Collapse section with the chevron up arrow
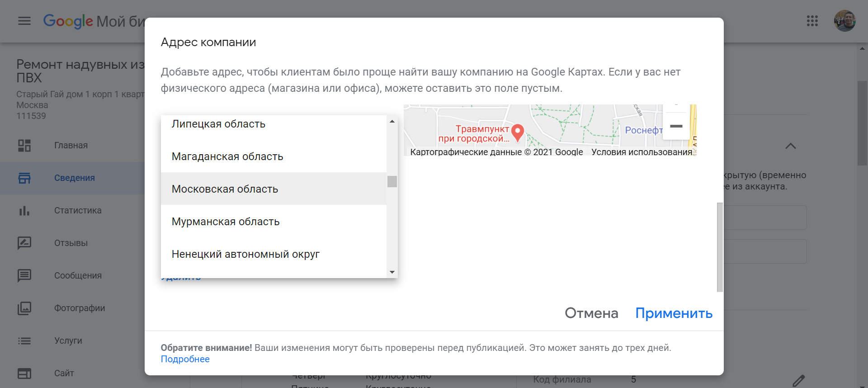The width and height of the screenshot is (868, 388). (791, 146)
